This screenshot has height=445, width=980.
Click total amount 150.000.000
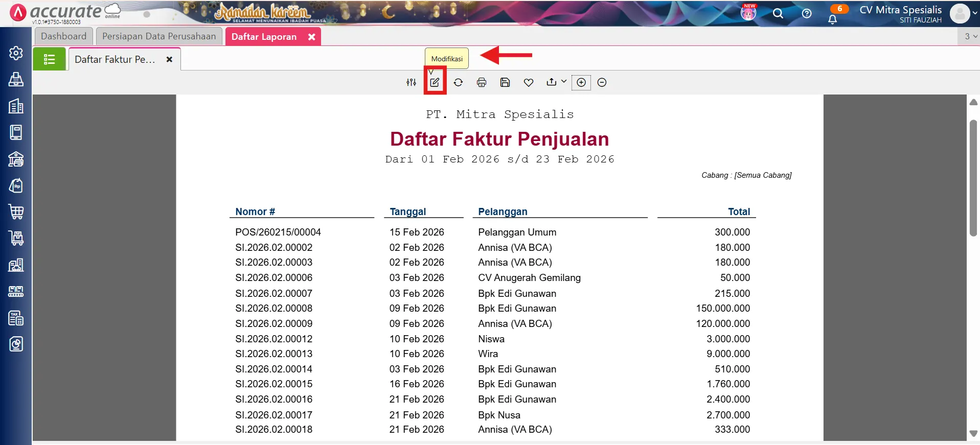(723, 308)
